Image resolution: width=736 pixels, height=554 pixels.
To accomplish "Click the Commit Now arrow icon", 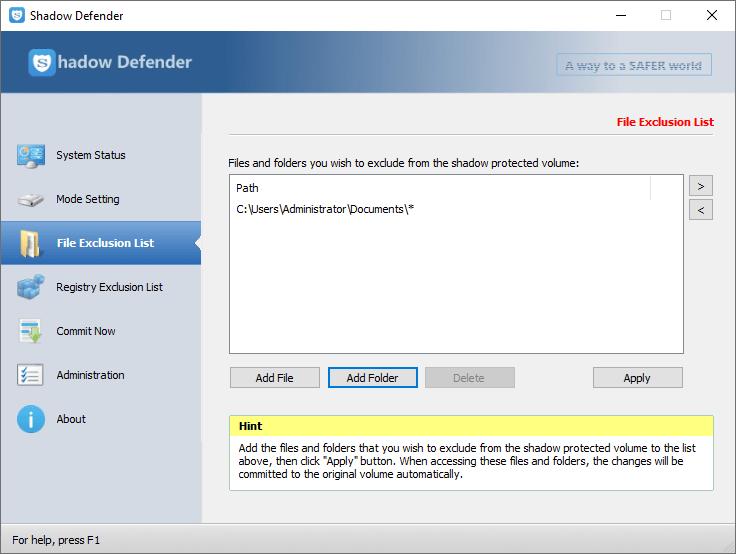I will tap(31, 331).
